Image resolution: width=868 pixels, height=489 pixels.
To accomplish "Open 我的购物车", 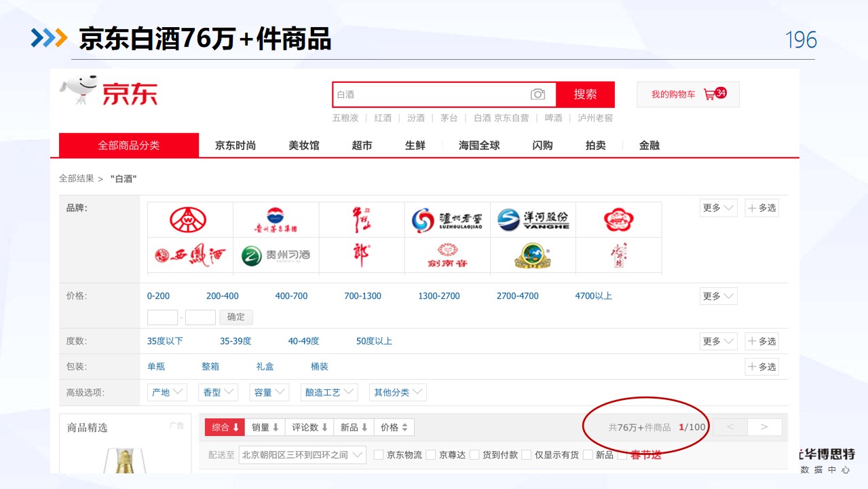I will 688,94.
